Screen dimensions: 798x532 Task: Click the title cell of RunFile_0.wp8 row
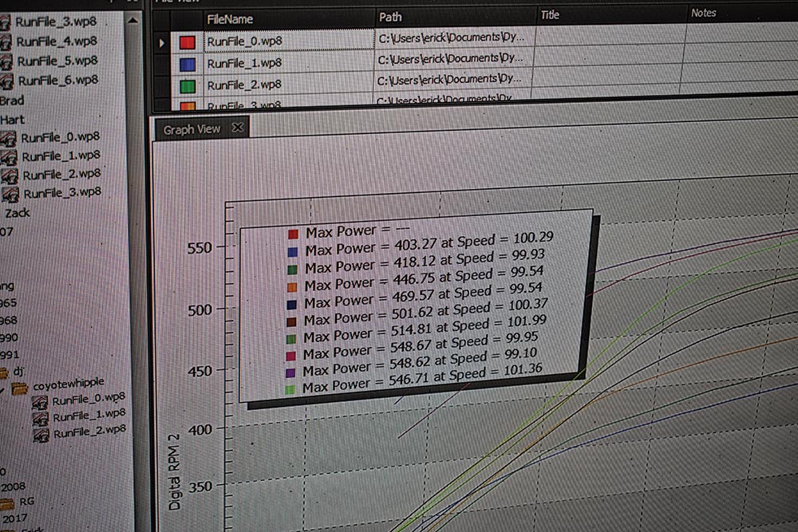[x=611, y=34]
